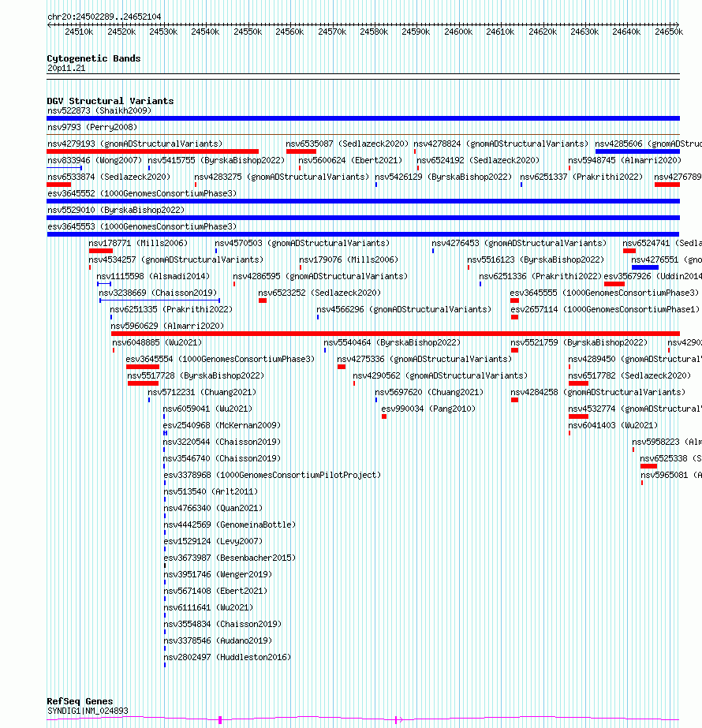
Task: Click nsv1115598 (Alsmadi2014) label
Action: [153, 276]
